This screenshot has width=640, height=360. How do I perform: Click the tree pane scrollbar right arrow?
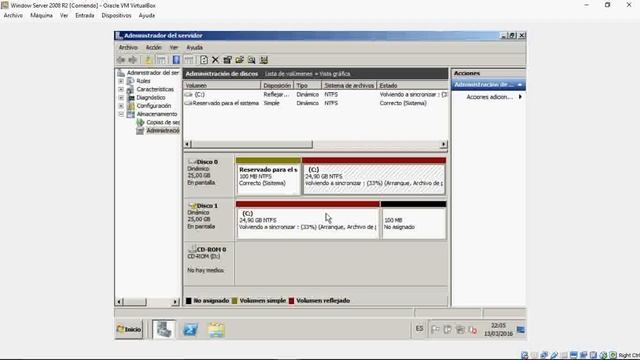tap(176, 302)
